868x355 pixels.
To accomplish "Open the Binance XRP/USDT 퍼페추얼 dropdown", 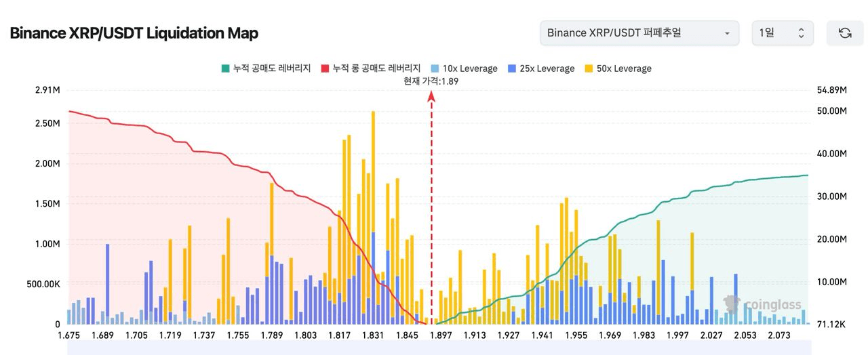I will (x=639, y=33).
